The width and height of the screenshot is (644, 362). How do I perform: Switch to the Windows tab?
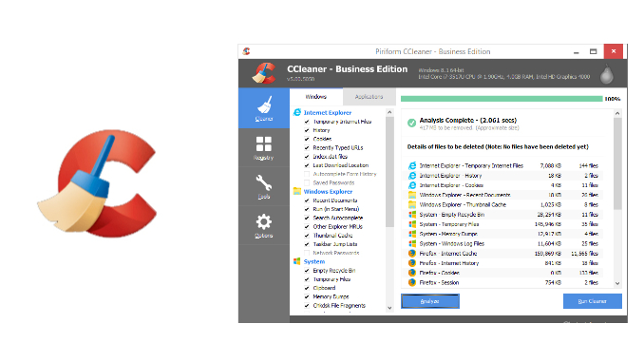click(x=316, y=97)
